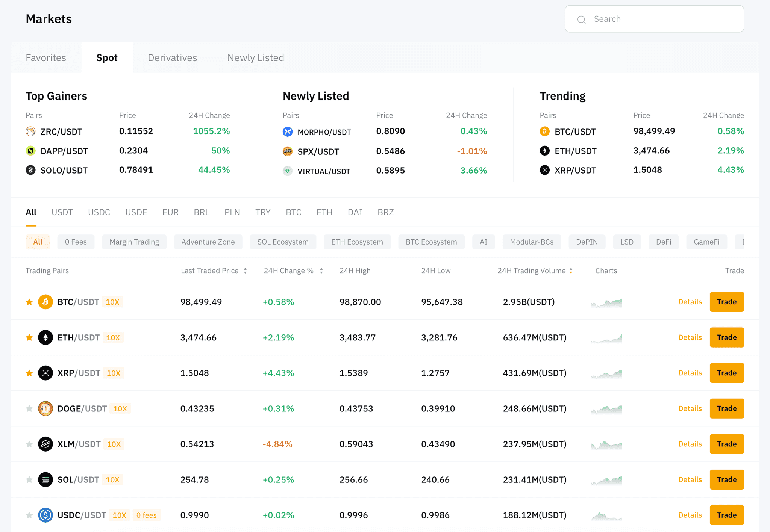Viewport: 770px width, 532px height.
Task: Sort using the 24H Change % arrows
Action: [x=321, y=270]
